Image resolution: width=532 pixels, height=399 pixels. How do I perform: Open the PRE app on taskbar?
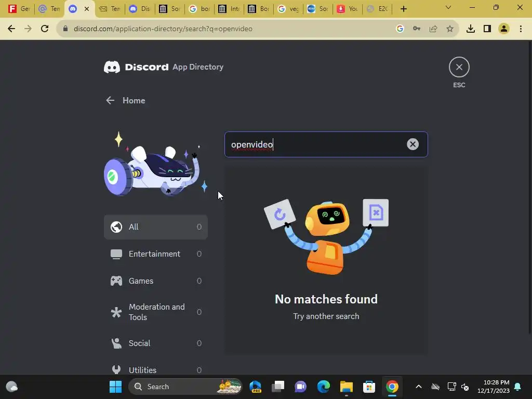tap(255, 387)
